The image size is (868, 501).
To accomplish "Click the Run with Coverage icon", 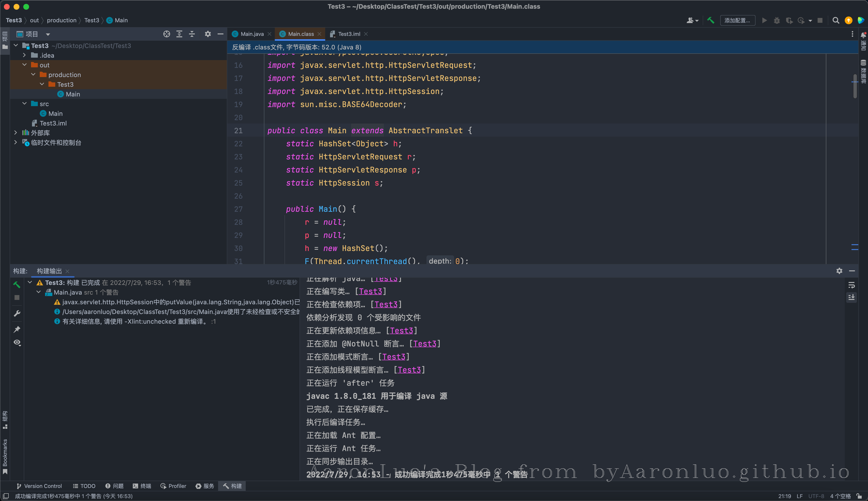I will click(x=789, y=20).
